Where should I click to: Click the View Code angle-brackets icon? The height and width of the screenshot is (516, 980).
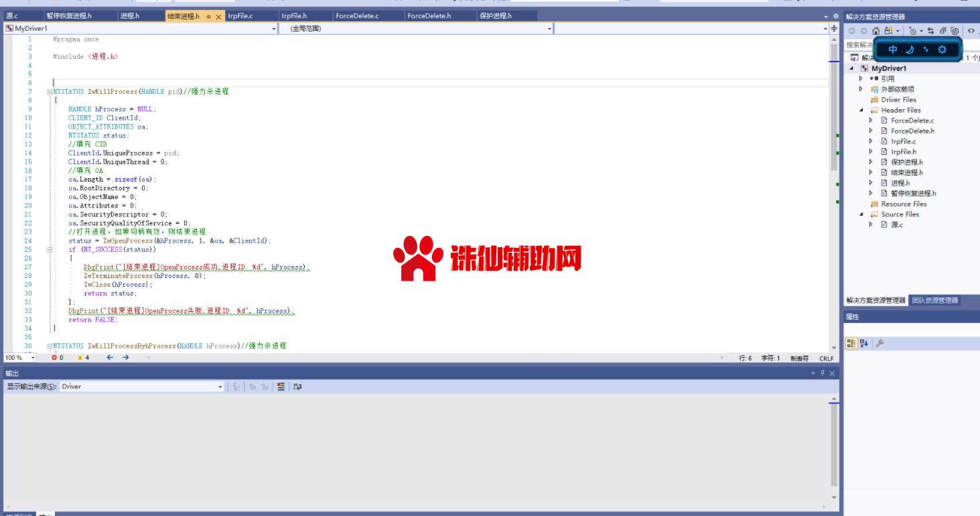click(972, 31)
